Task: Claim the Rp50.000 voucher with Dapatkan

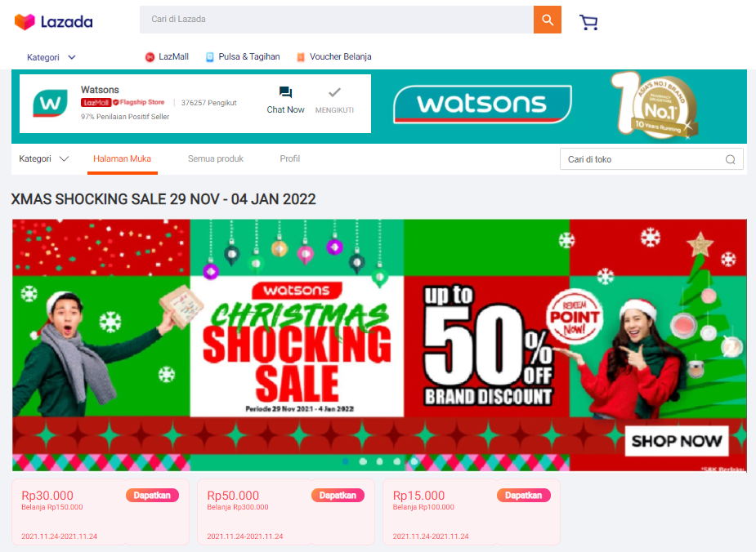Action: point(338,495)
